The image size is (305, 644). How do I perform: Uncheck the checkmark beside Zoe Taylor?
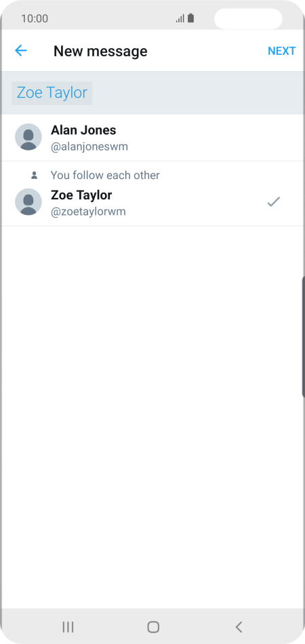click(x=273, y=201)
